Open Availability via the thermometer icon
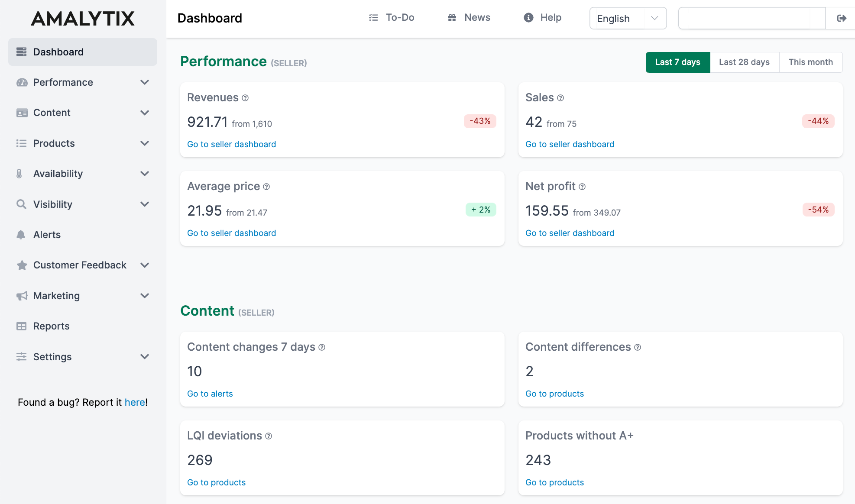This screenshot has width=855, height=504. coord(22,174)
